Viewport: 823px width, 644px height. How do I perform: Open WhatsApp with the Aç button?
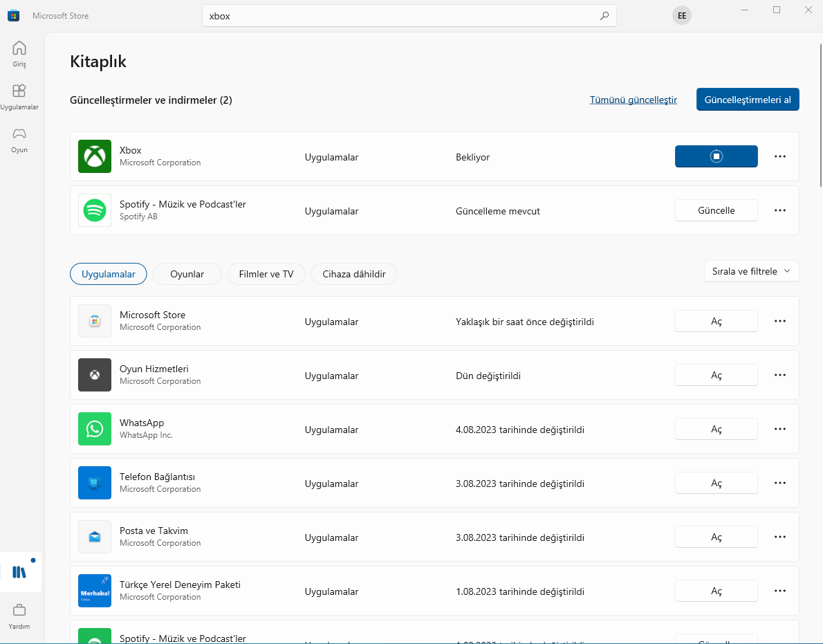click(716, 430)
